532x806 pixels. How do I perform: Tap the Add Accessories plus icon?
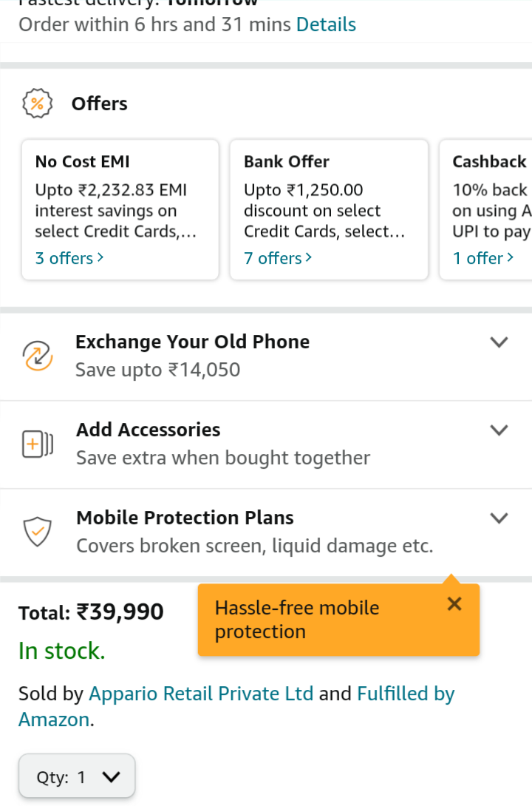pyautogui.click(x=37, y=444)
